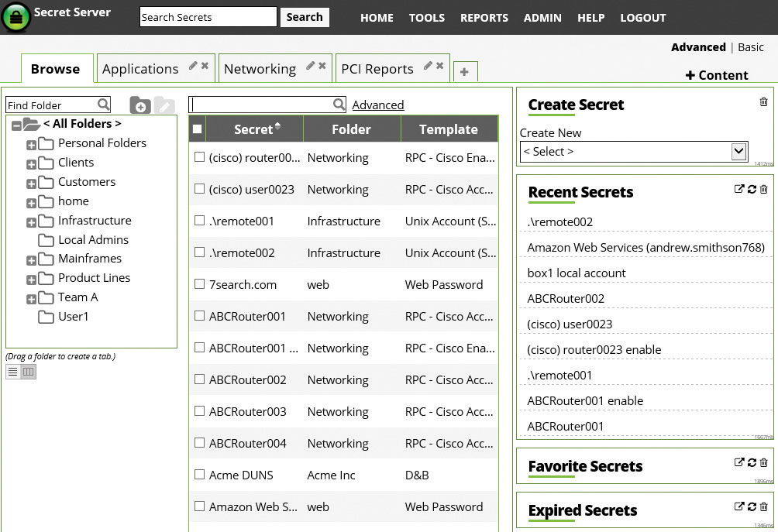Expand the Infrastructure folder
Screen dimensions: 778x532
pos(31,222)
